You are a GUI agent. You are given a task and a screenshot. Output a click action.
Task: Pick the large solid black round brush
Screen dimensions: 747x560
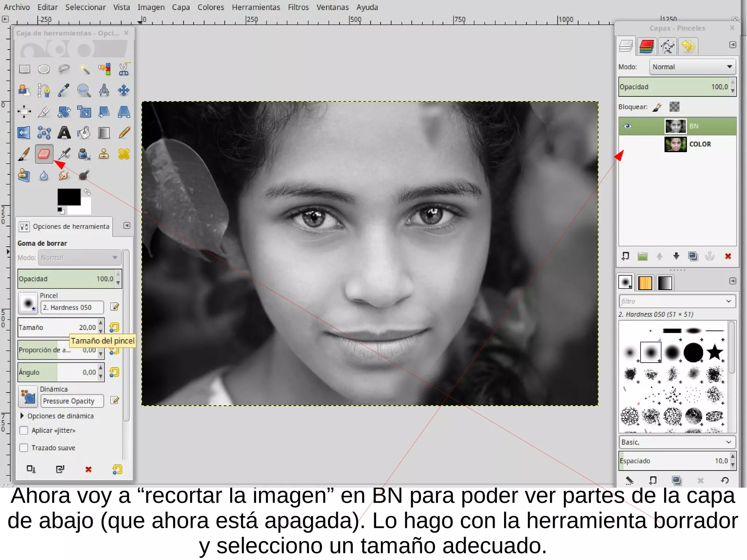[693, 352]
